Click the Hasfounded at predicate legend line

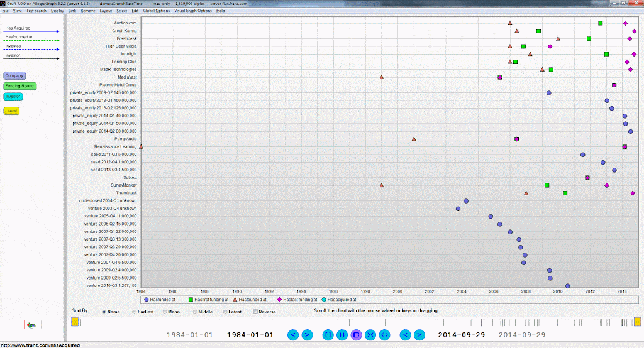tap(31, 40)
